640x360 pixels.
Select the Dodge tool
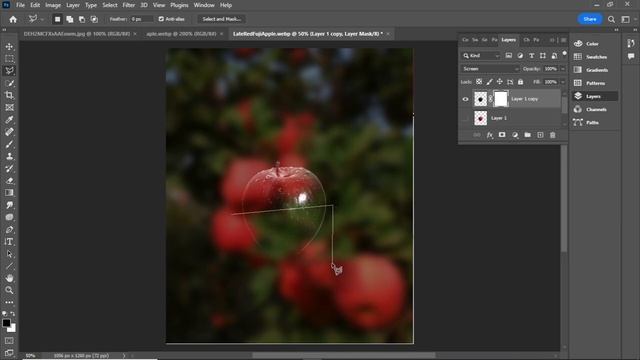[9, 217]
